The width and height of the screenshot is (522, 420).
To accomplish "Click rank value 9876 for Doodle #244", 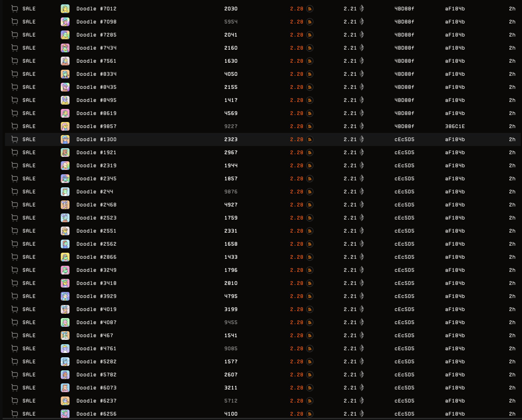I will click(x=230, y=192).
